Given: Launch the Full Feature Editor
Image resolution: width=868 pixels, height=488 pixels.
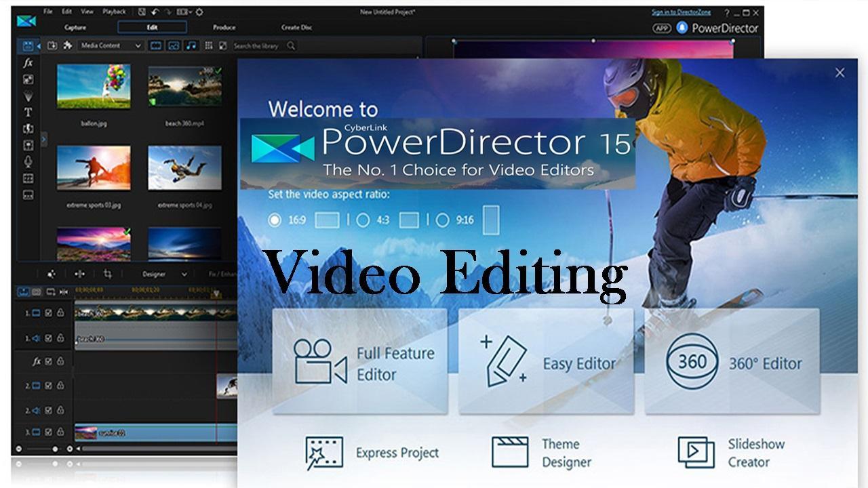Looking at the screenshot, I should 360,361.
